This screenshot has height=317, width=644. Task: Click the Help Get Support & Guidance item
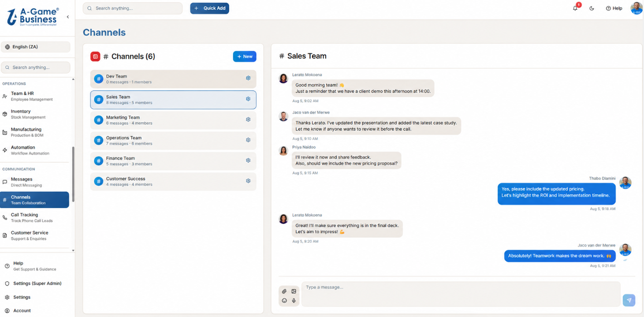(x=35, y=266)
